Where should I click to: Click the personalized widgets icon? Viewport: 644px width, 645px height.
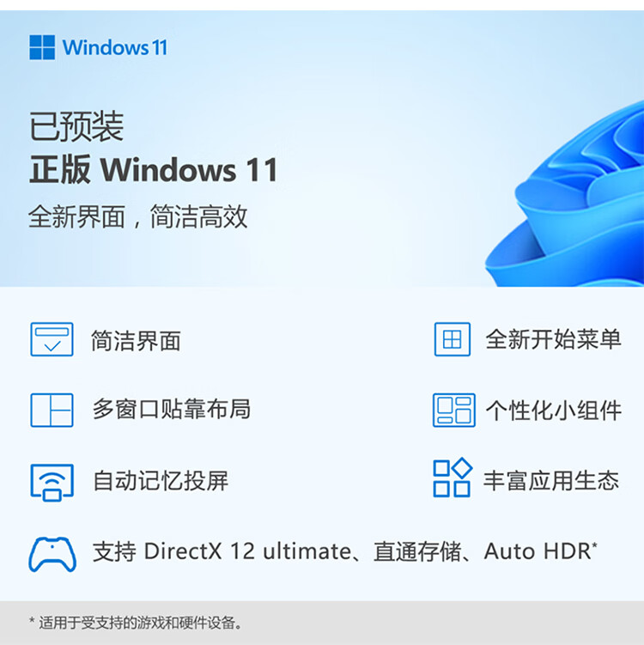tap(454, 411)
